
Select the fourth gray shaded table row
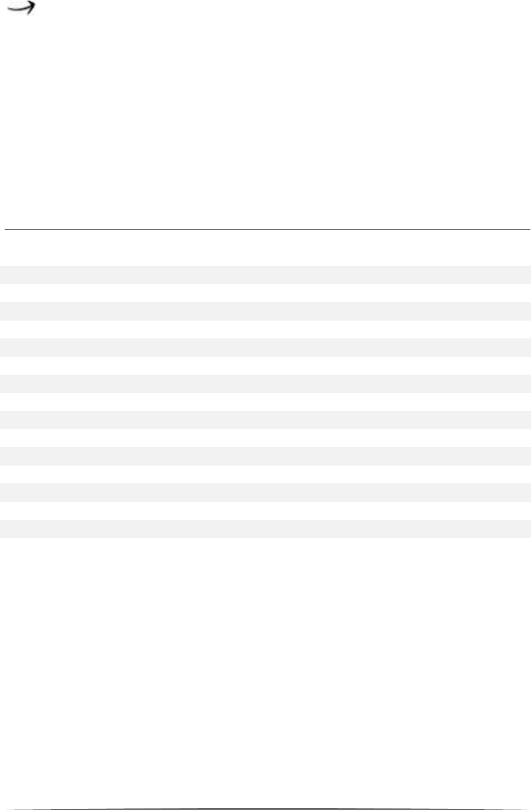coord(265,384)
